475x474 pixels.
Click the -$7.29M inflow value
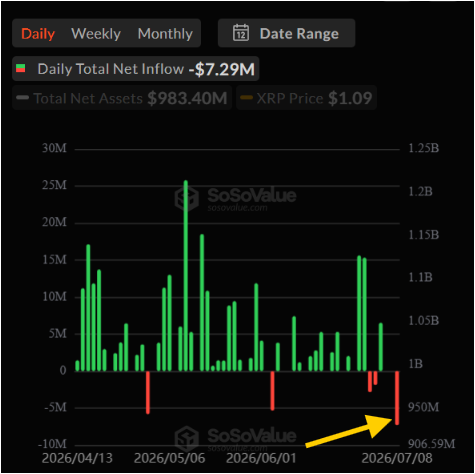pos(222,69)
